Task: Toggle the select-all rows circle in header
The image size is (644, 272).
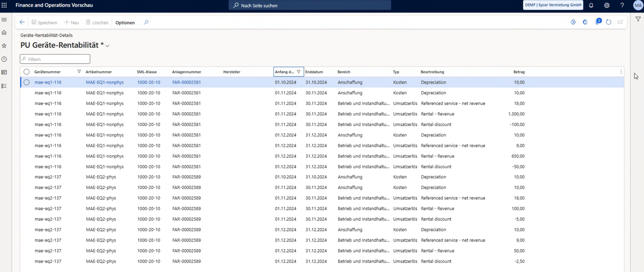Action: (26, 72)
